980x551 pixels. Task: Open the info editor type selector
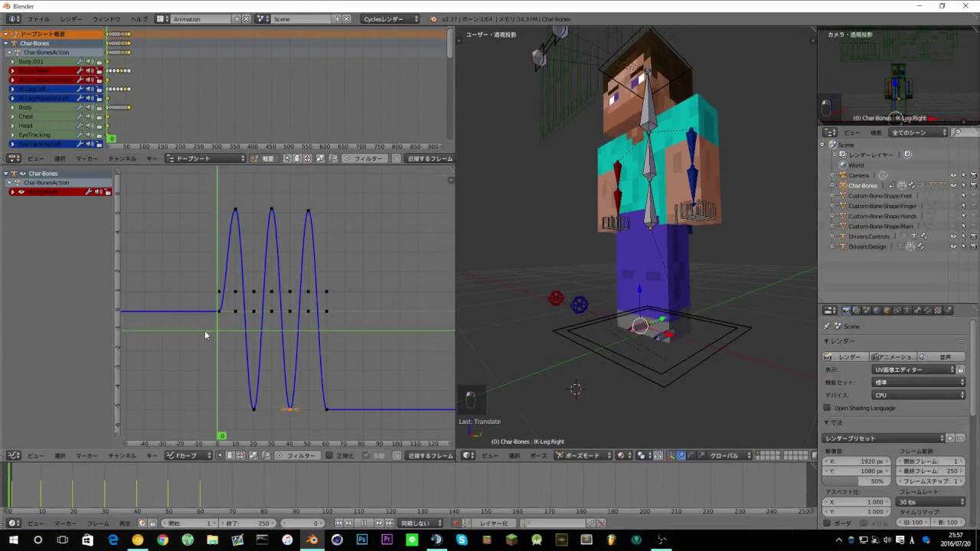pyautogui.click(x=14, y=18)
